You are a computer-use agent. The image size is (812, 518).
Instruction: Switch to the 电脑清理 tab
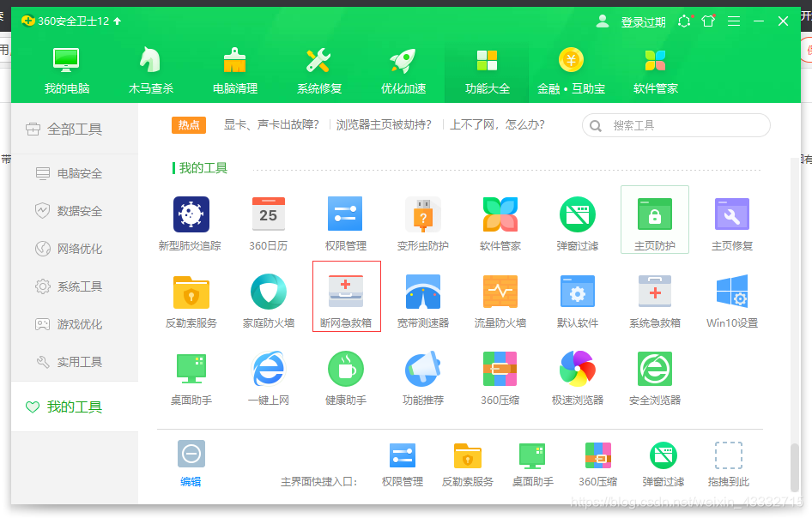click(235, 71)
